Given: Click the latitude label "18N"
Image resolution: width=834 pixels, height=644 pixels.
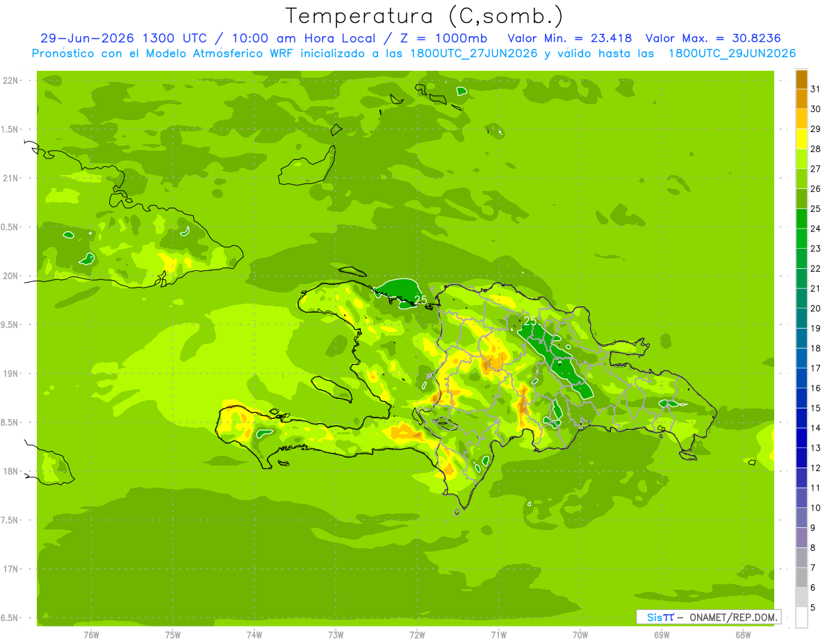Looking at the screenshot, I should (10, 471).
